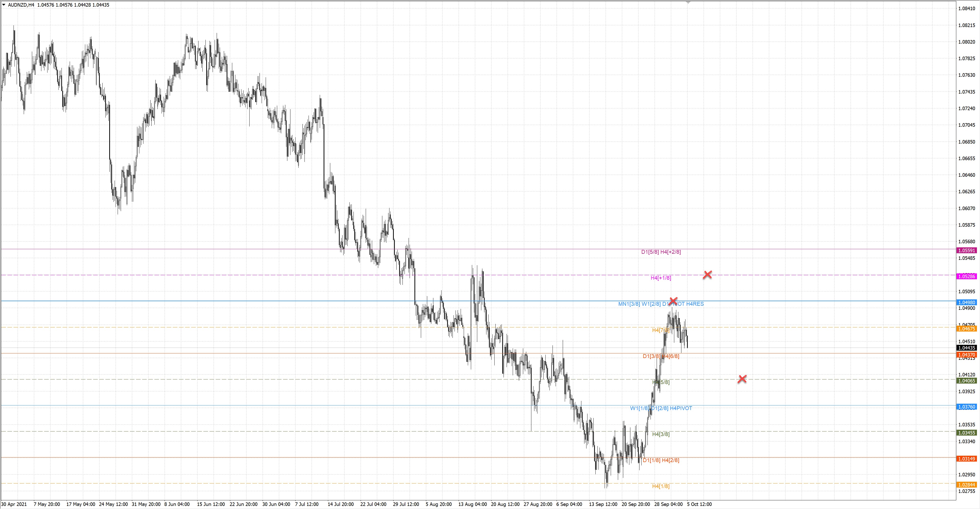Click the red X marker on H4[5/8] line
The height and width of the screenshot is (509, 980).
742,379
